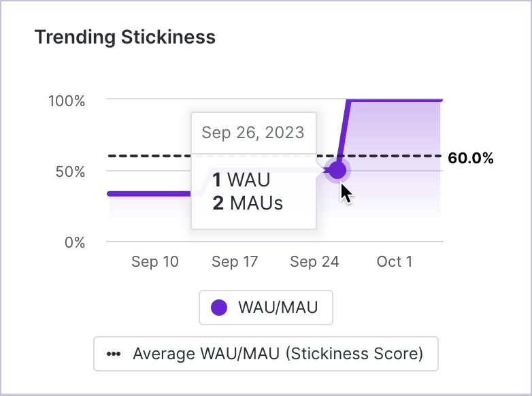Toggle the WAU/MAU legend series
The width and height of the screenshot is (532, 396).
click(266, 308)
